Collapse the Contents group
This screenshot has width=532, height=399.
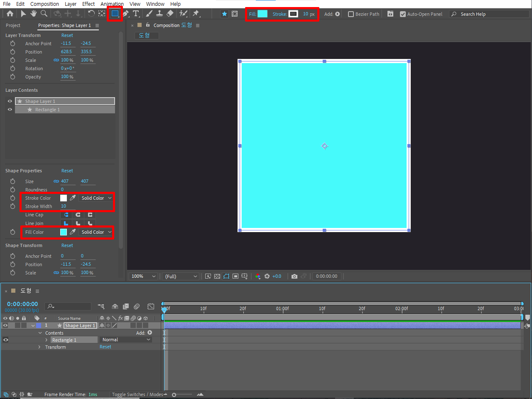(40, 333)
